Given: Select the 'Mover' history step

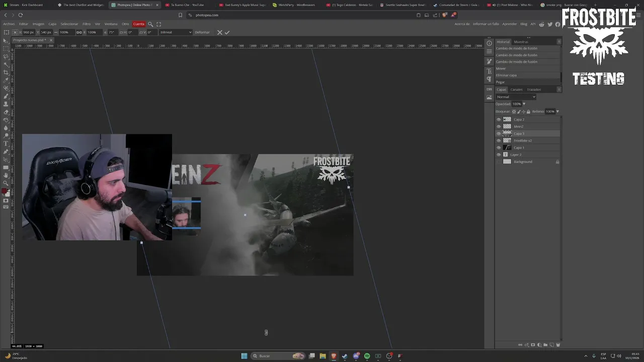Looking at the screenshot, I should (x=528, y=68).
